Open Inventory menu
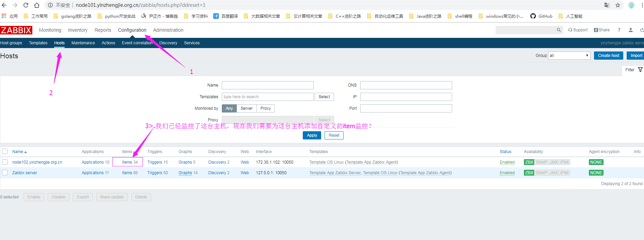Screen dimensions: 644x240 click(78, 30)
